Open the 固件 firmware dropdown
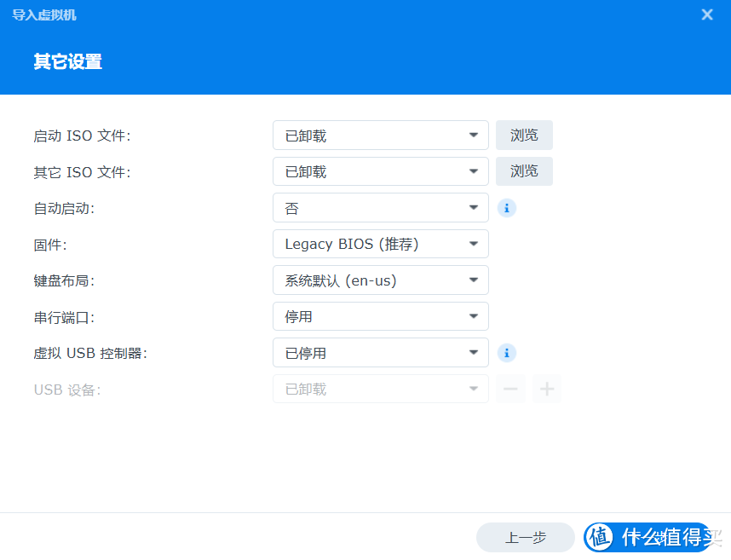Screen dimensions: 731x560 click(380, 244)
